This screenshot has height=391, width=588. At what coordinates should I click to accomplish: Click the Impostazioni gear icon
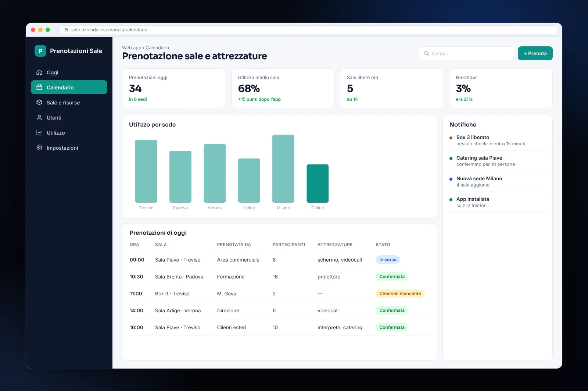(x=39, y=148)
